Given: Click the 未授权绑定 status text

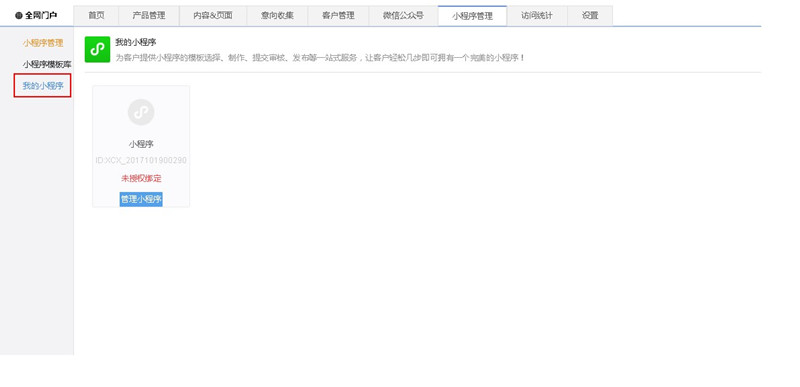Looking at the screenshot, I should point(141,178).
